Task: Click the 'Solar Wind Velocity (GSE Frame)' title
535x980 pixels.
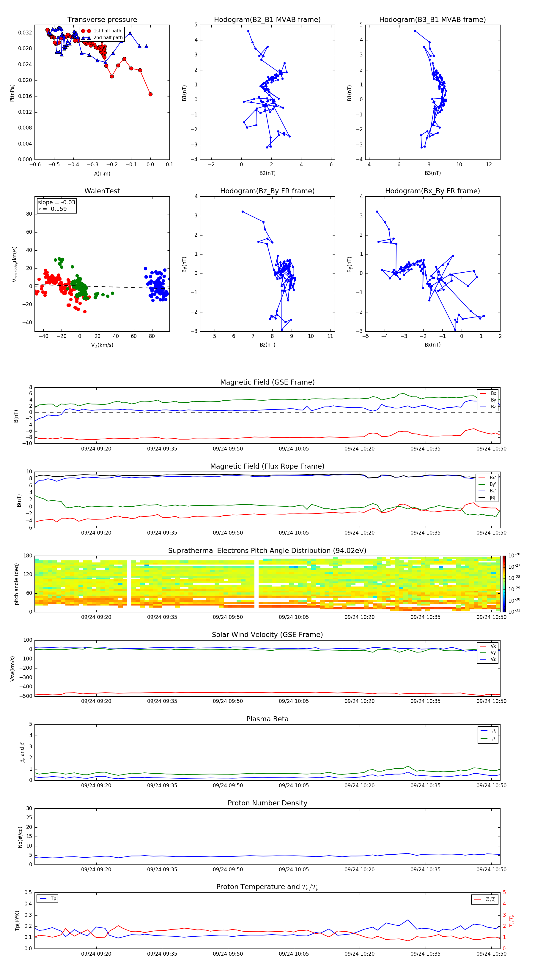Action: [x=267, y=635]
